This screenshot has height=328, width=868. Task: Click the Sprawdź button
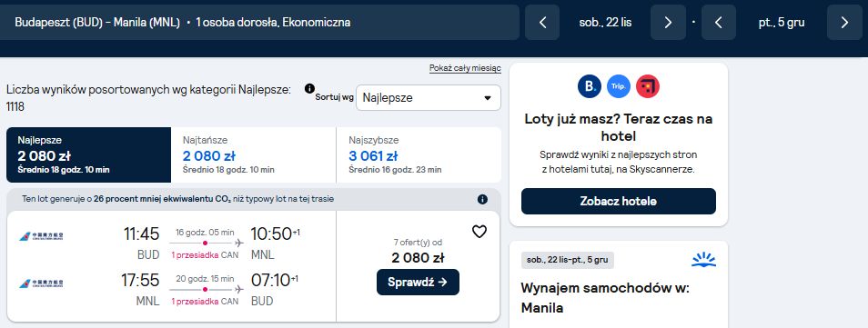[x=418, y=282]
